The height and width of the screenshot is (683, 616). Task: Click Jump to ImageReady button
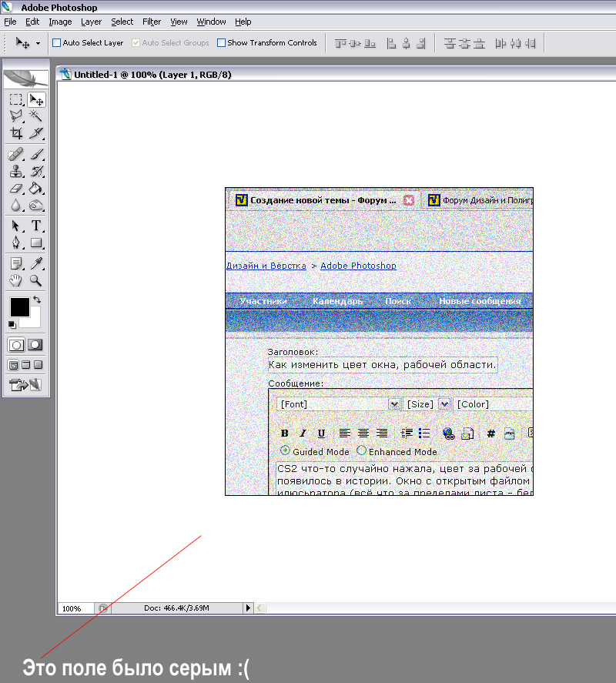(x=25, y=385)
